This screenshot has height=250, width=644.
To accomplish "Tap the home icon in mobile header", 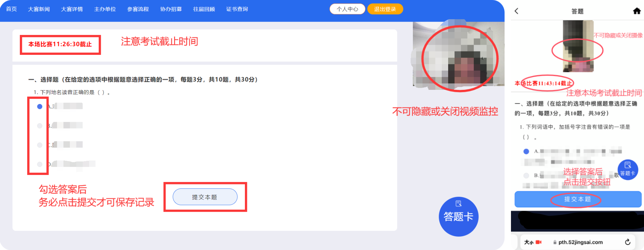I will tap(637, 11).
